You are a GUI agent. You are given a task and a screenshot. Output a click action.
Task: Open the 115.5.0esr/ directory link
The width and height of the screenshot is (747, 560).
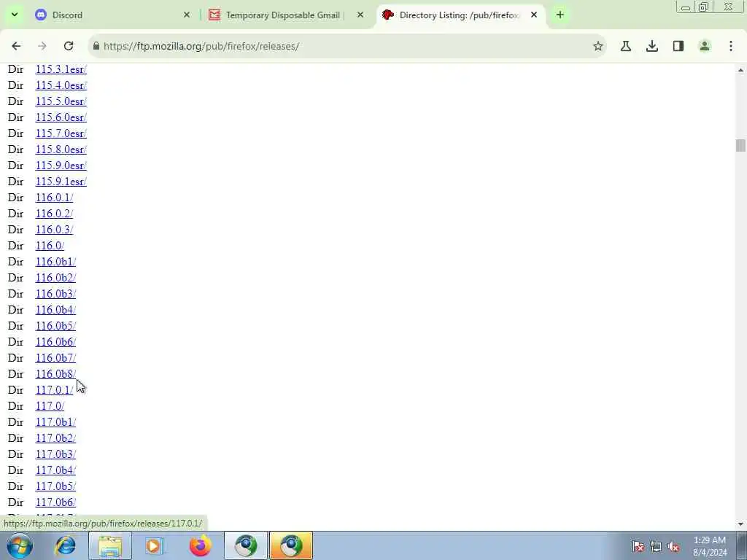click(x=61, y=101)
